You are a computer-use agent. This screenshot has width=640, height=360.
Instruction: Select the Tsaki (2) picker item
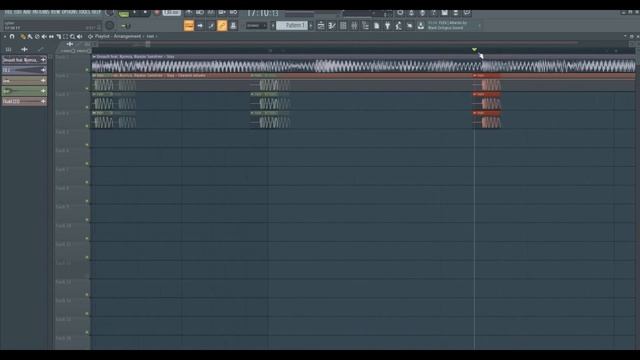pyautogui.click(x=24, y=101)
